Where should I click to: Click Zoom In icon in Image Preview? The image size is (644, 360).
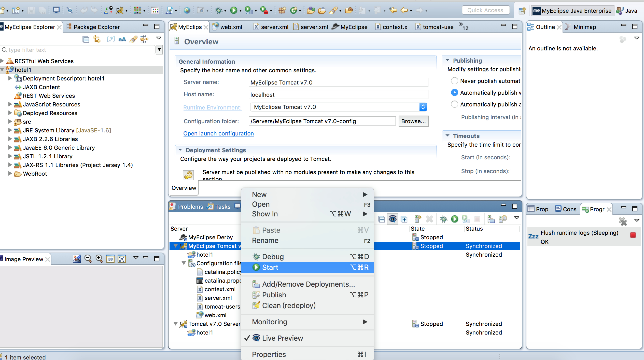point(99,259)
